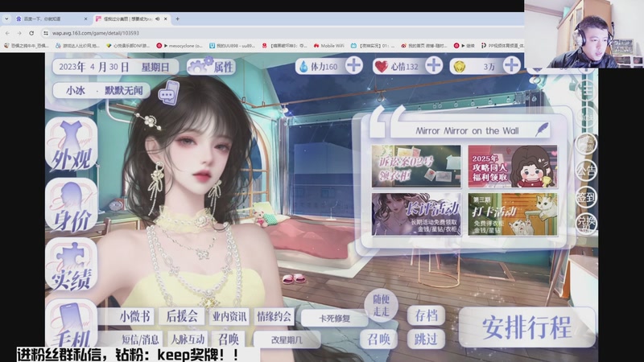Switch to the 百度一下 tab

point(52,19)
